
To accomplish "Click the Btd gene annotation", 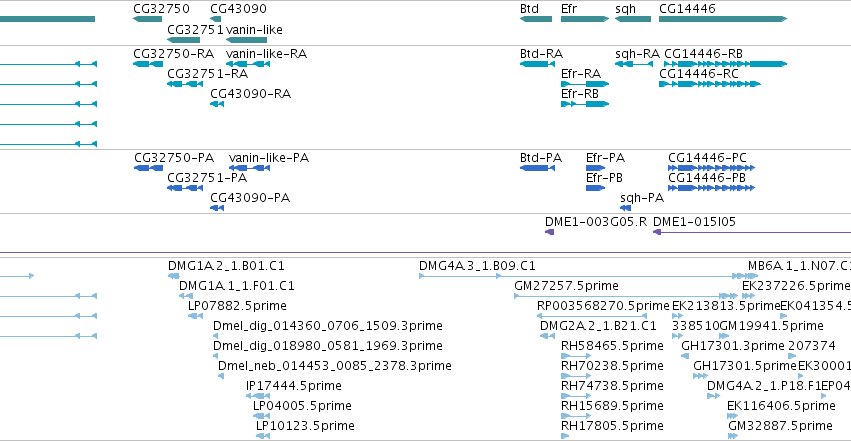I will click(536, 19).
